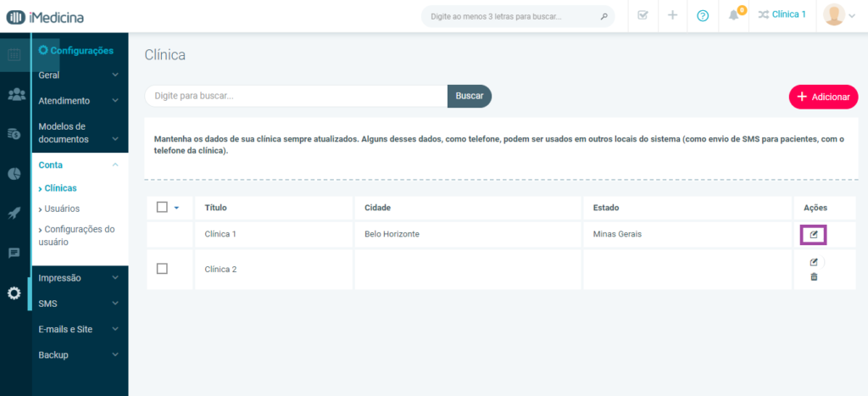The image size is (868, 396).
Task: Collapse the Conta section
Action: point(80,165)
